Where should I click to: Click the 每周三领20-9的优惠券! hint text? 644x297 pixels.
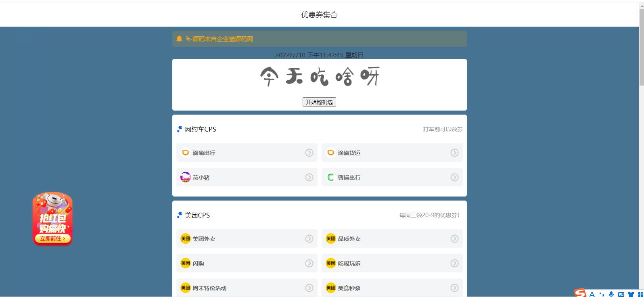(x=429, y=215)
